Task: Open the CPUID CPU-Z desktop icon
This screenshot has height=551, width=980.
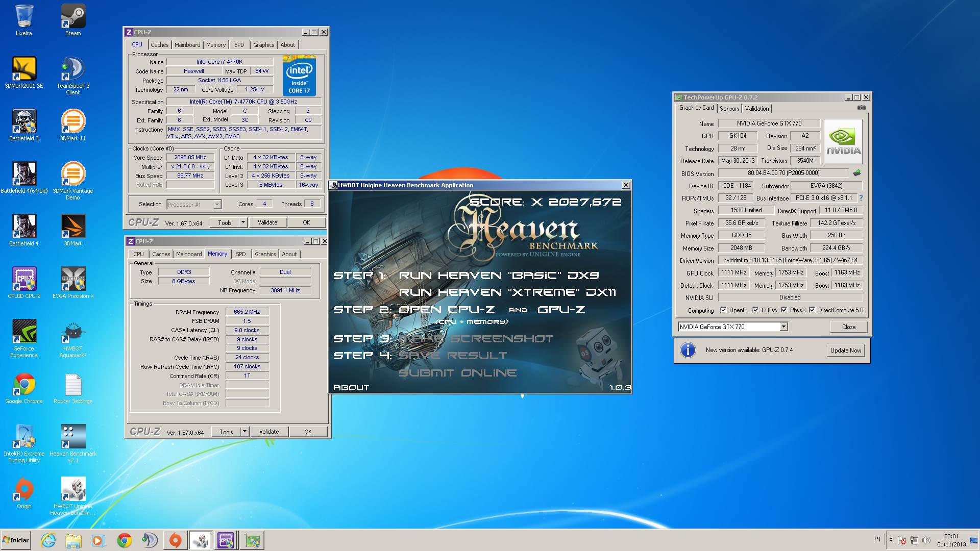Action: [24, 283]
